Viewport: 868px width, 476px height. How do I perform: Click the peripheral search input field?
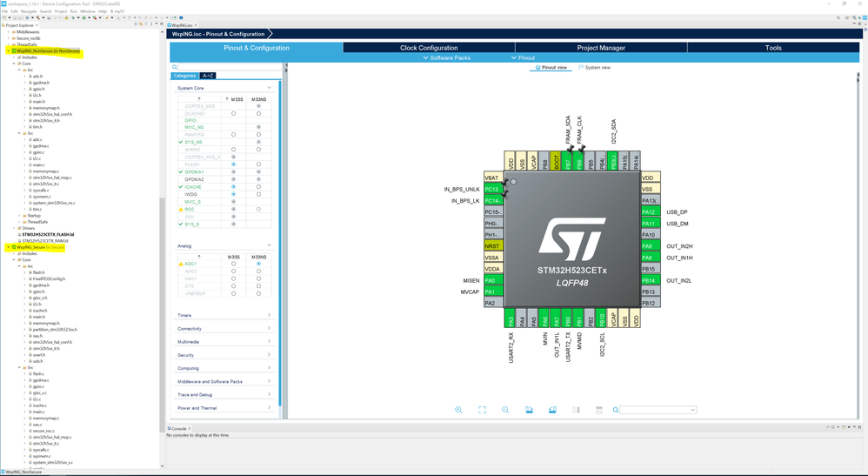tap(230, 67)
